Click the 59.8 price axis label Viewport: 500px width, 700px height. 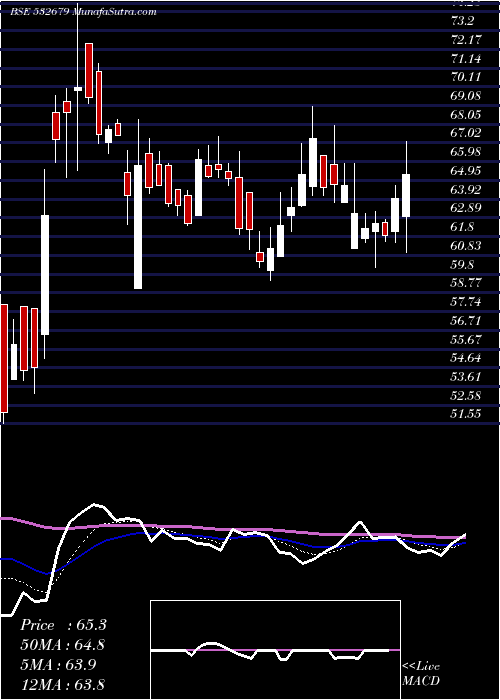pyautogui.click(x=462, y=264)
